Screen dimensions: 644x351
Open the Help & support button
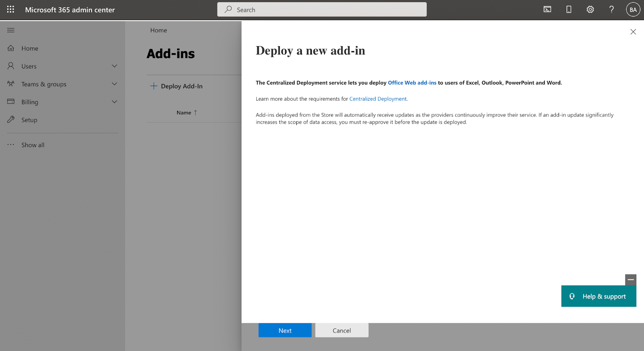pyautogui.click(x=599, y=296)
